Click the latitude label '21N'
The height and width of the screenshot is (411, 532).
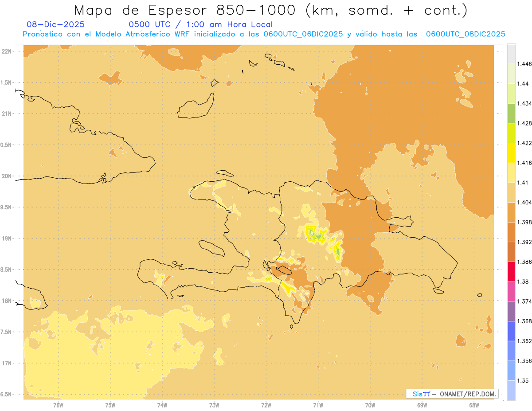[x=7, y=114]
